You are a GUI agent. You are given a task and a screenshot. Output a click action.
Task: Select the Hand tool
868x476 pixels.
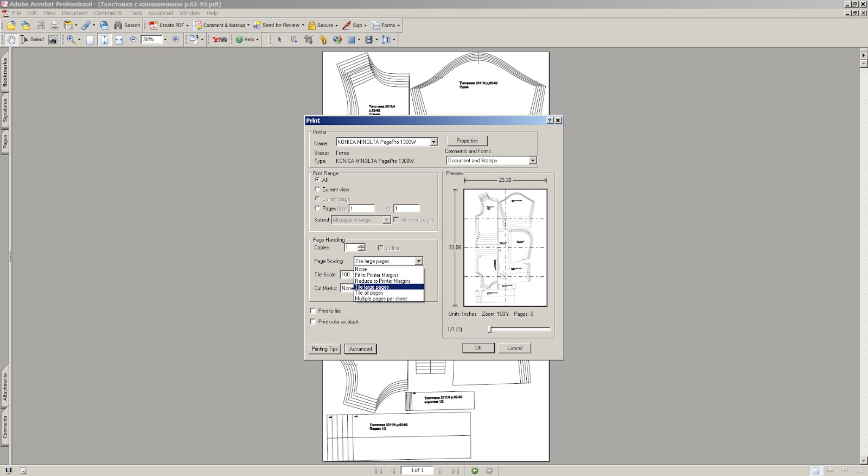(11, 40)
